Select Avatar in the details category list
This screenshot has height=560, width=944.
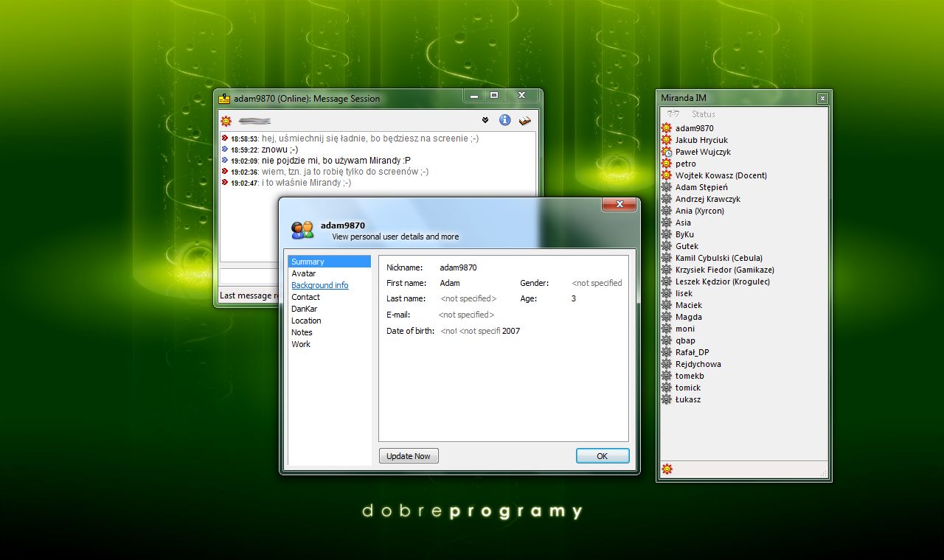329,273
